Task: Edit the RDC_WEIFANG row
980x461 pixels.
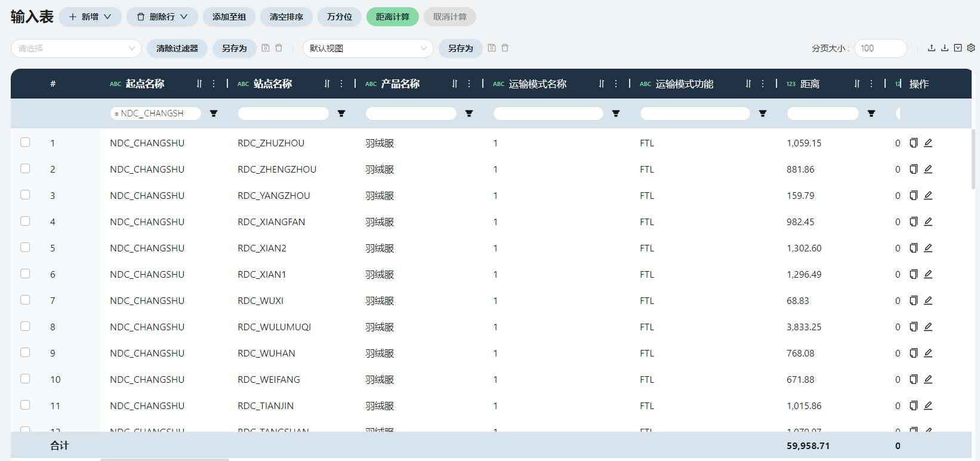Action: tap(928, 379)
